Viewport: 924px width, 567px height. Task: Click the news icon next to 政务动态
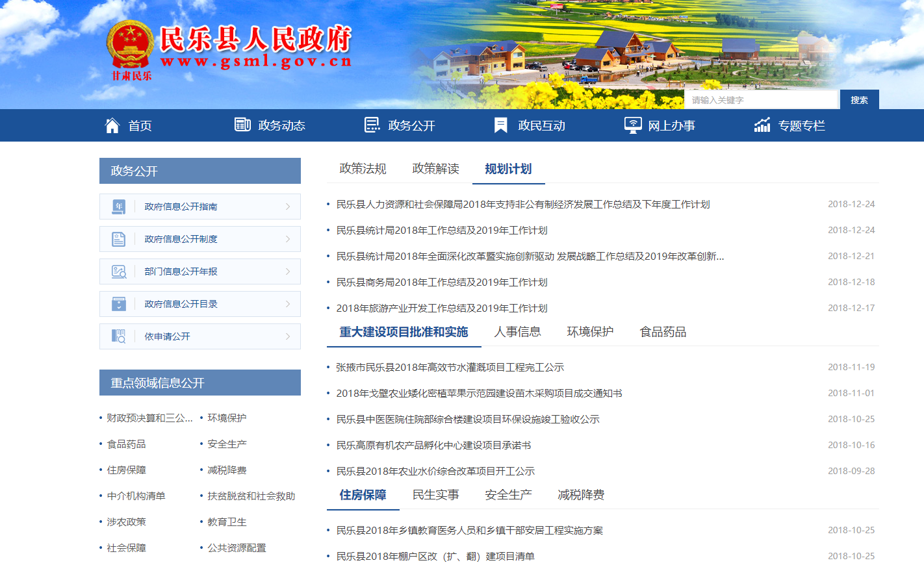(242, 125)
